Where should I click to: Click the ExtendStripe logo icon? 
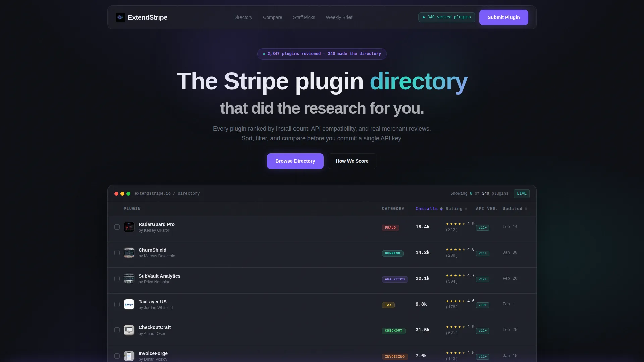point(120,17)
